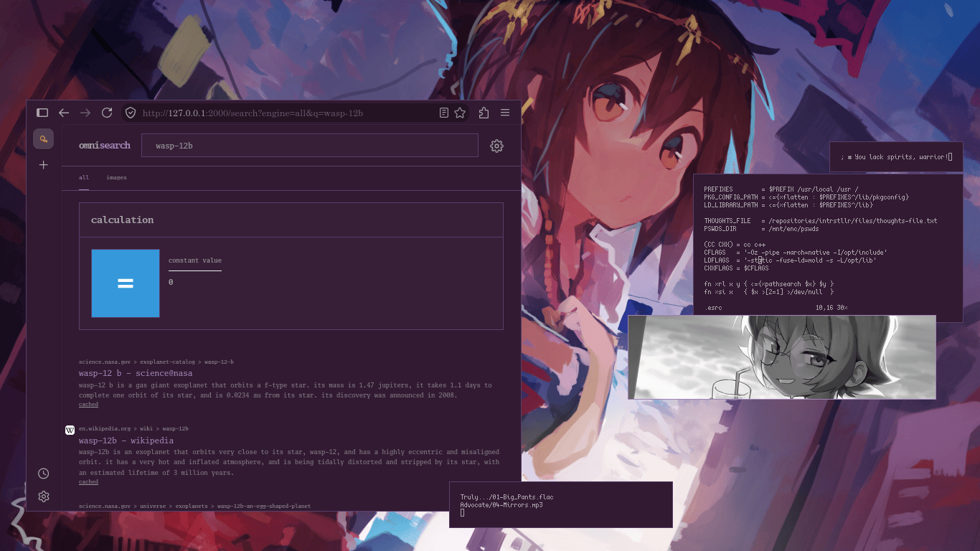
Task: Open cached copy of the wikipedia result
Action: (x=88, y=482)
